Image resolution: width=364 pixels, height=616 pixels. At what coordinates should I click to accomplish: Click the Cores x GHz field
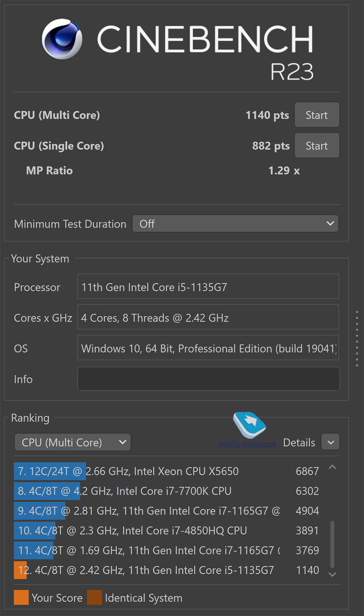click(x=208, y=317)
